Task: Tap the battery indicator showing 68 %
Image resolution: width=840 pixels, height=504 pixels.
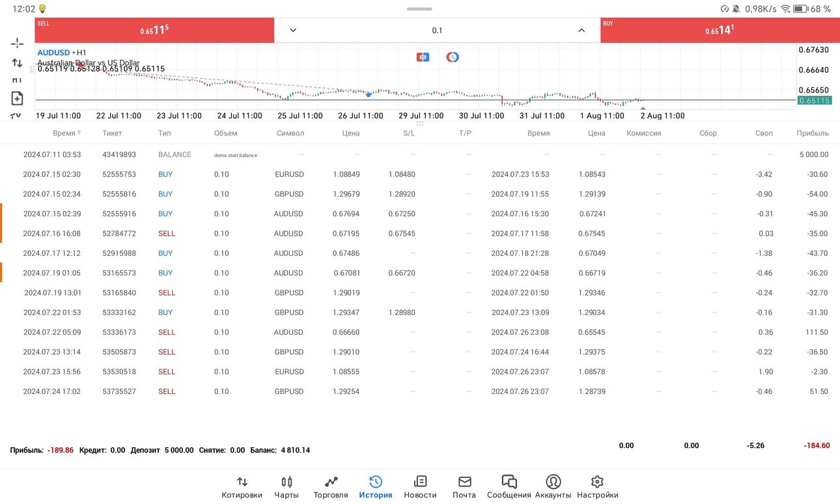Action: (x=812, y=9)
